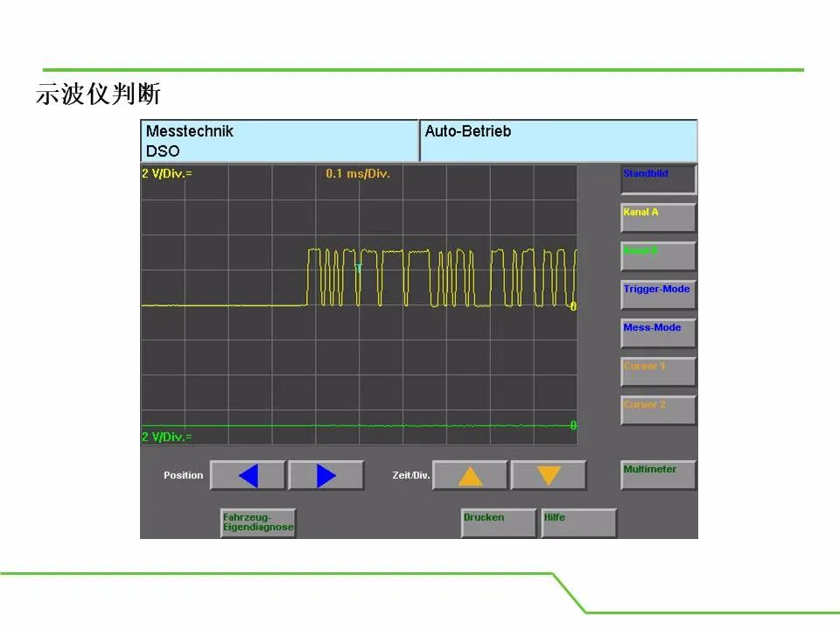
Task: Click the 0.1 ms/Div. time base label
Action: click(358, 173)
